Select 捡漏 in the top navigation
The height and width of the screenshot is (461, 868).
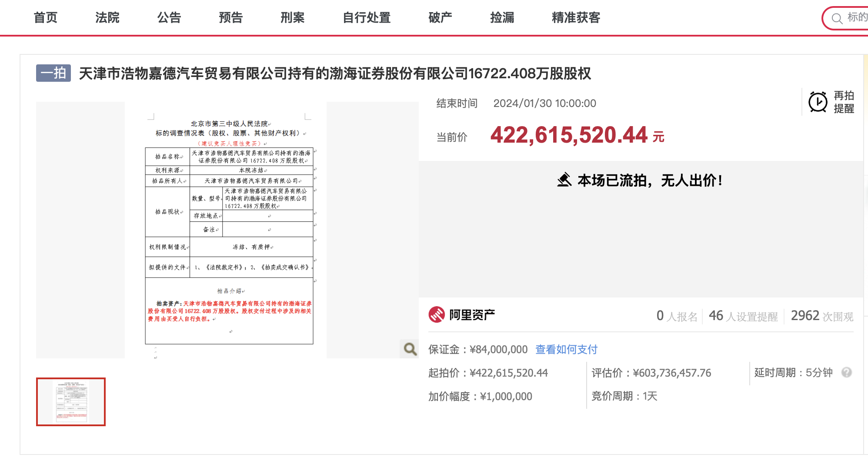[x=502, y=17]
